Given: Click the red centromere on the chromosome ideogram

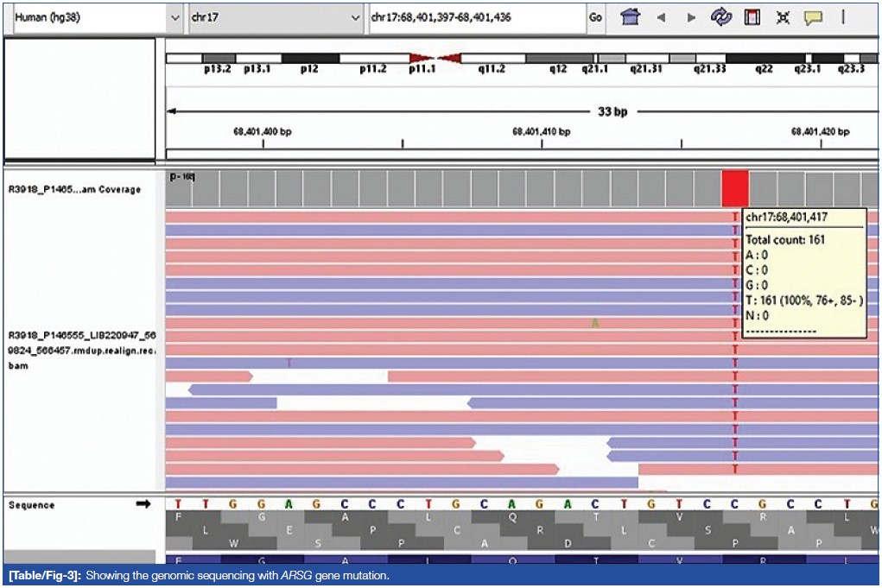Looking at the screenshot, I should [435, 59].
